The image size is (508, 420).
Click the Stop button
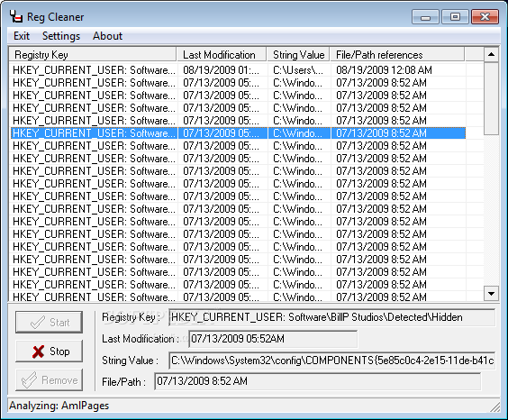[x=49, y=352]
